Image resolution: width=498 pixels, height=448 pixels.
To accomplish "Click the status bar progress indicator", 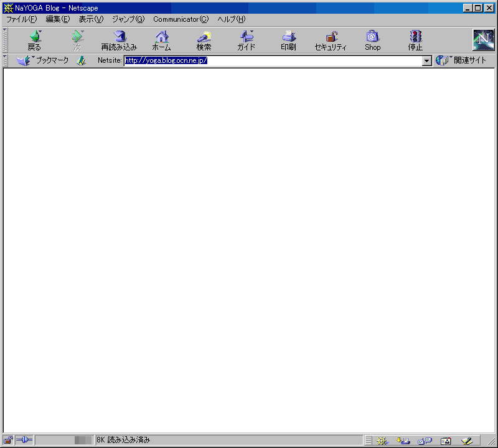I will (65, 440).
